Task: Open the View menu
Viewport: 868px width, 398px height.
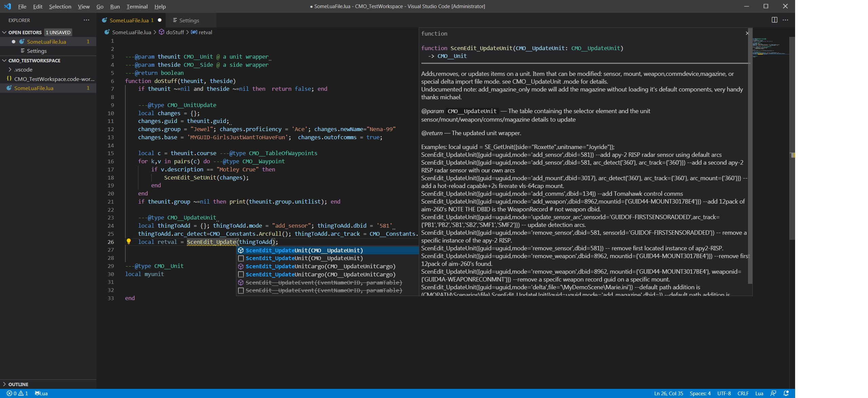Action: (84, 6)
